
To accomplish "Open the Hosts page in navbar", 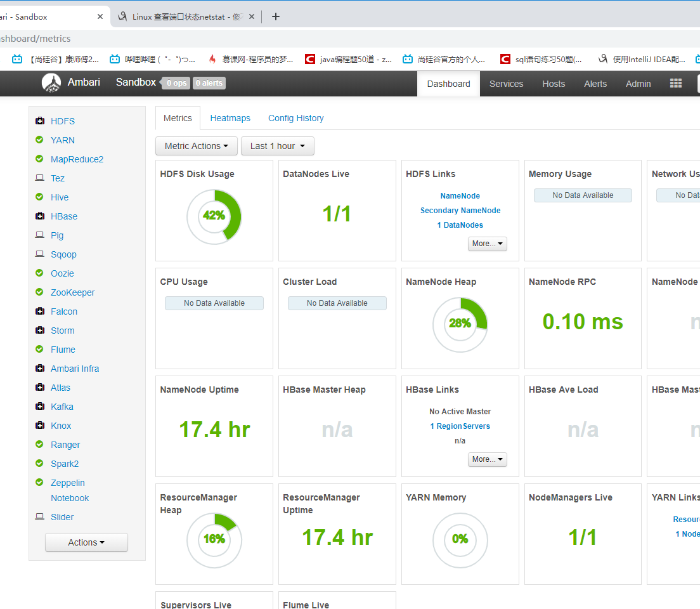I will 554,84.
